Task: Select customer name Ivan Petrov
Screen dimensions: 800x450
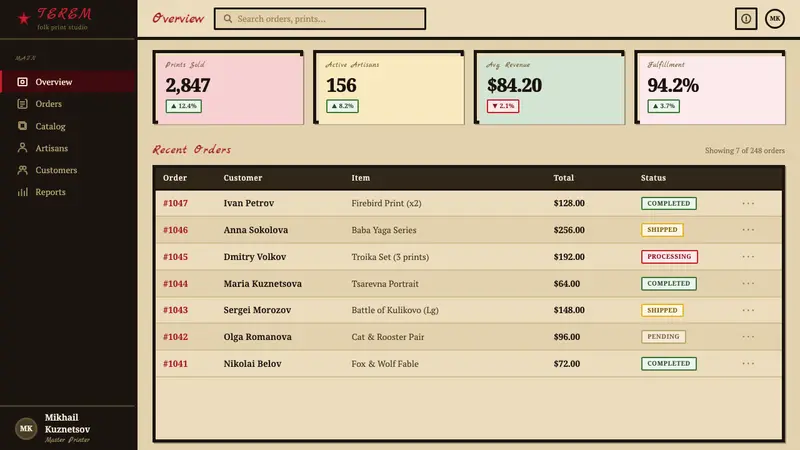Action: click(248, 203)
